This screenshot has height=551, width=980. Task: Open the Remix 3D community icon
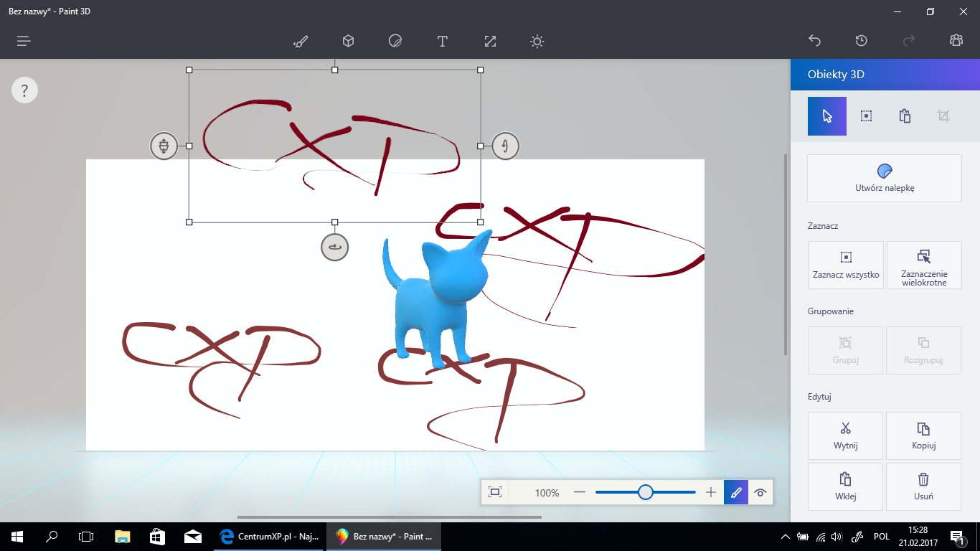pyautogui.click(x=956, y=41)
